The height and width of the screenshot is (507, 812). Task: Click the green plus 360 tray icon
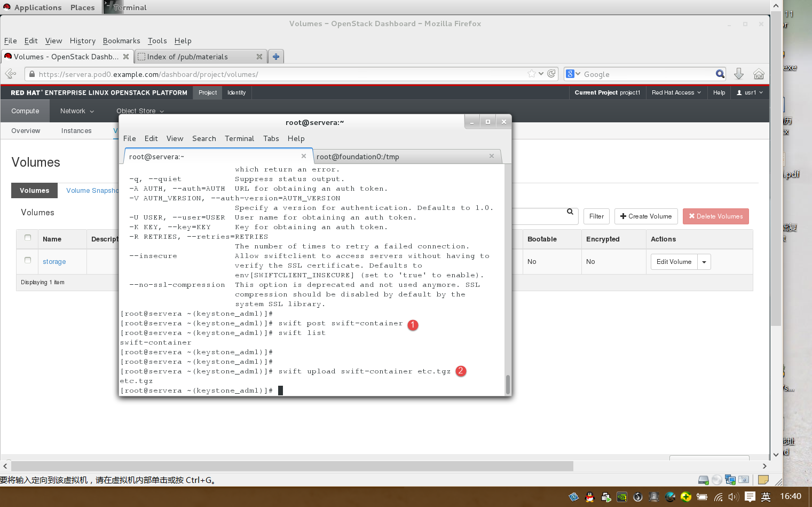click(x=686, y=497)
